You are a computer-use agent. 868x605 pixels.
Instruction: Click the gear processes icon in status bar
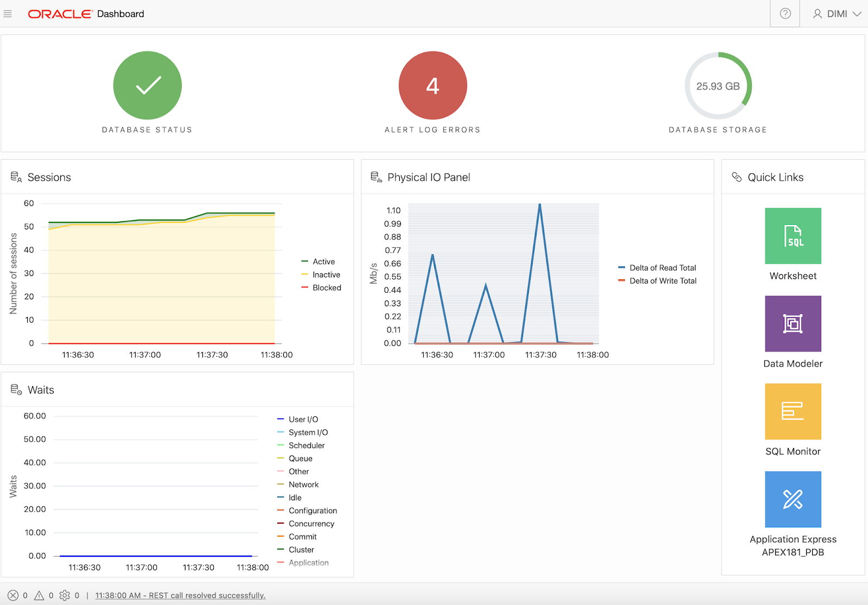click(65, 595)
